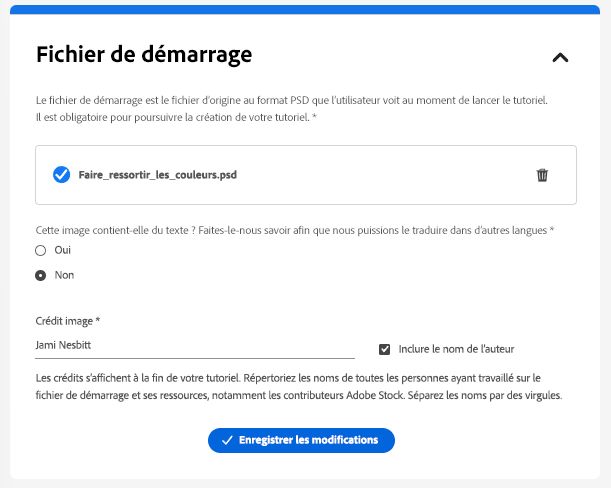Click the Faire_ressortir_les_couleurs.psd filename

(x=157, y=175)
